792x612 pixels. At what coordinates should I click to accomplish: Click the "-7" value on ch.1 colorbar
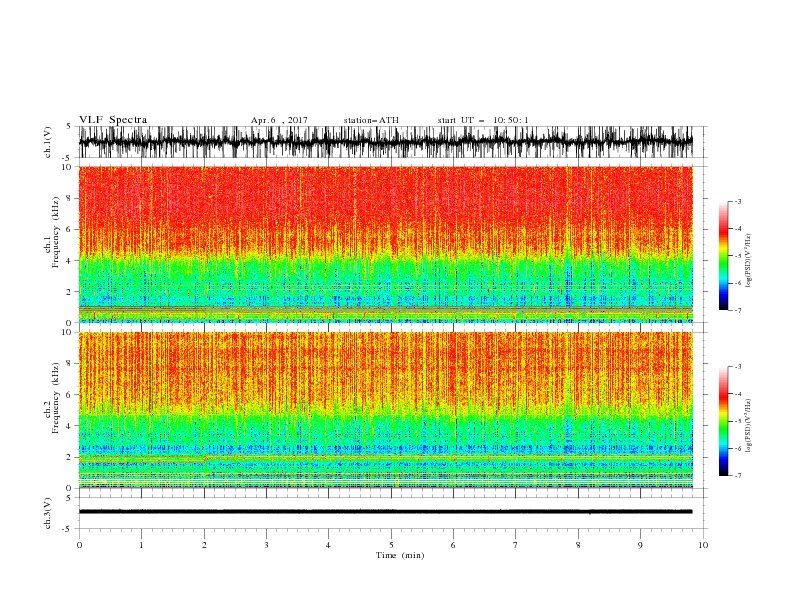pyautogui.click(x=737, y=310)
